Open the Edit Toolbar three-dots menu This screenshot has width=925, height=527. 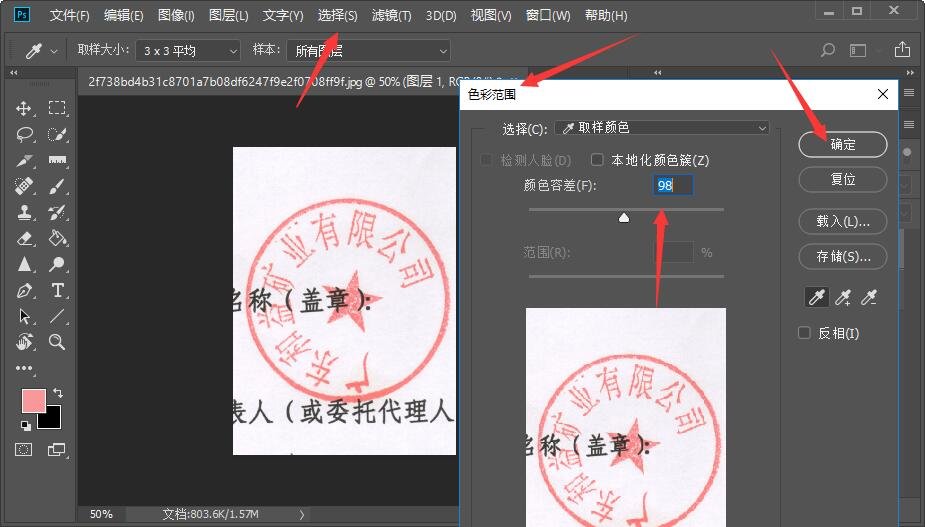click(x=24, y=368)
